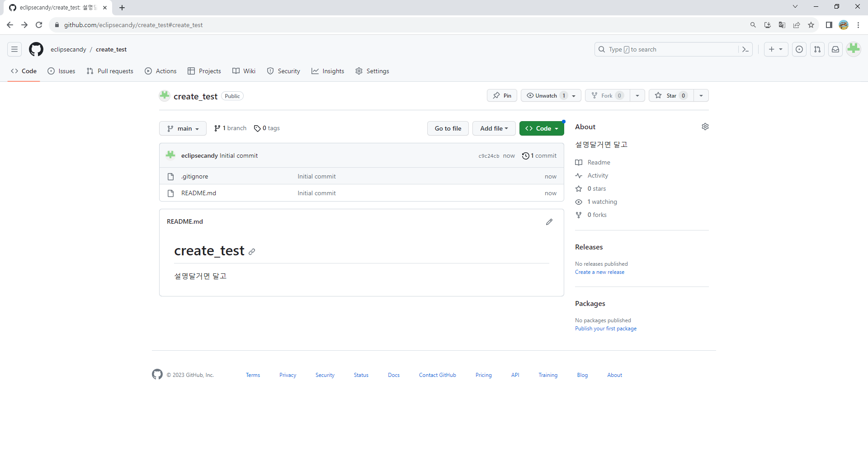Click the Go to file button

448,128
